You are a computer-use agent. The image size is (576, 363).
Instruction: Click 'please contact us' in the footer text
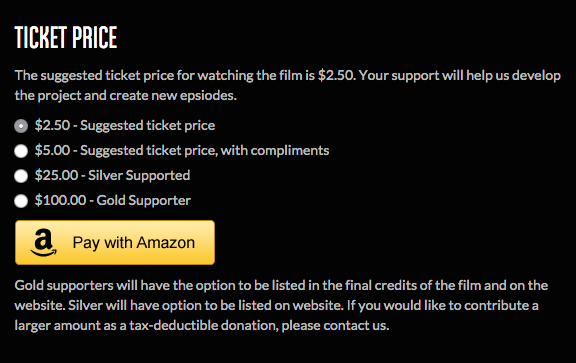click(335, 326)
